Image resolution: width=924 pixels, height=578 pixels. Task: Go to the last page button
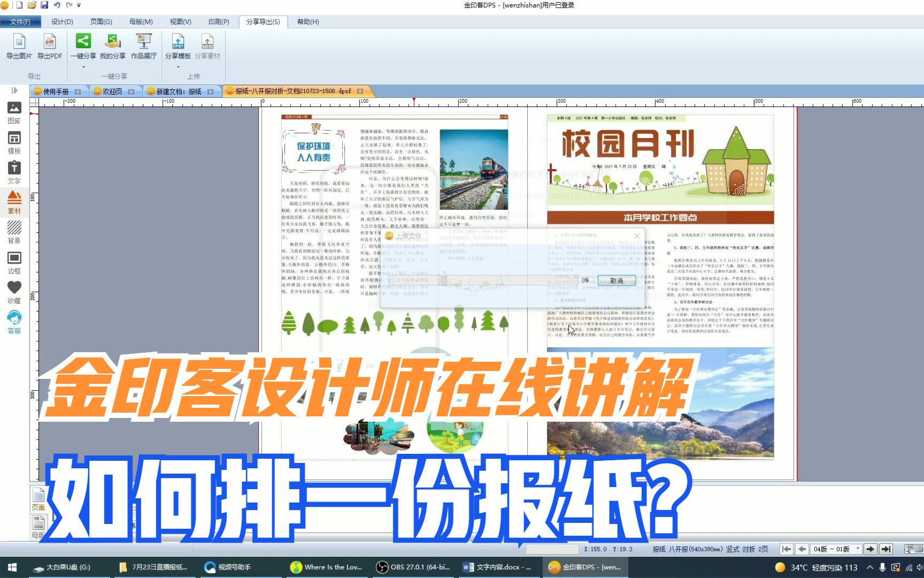tap(886, 549)
